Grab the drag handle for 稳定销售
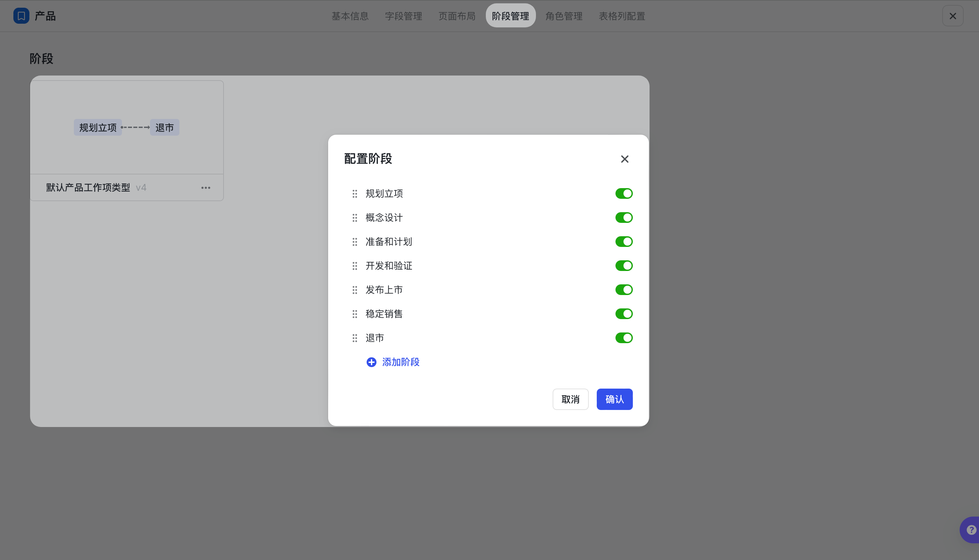Screen dimensions: 979x560 [355, 314]
